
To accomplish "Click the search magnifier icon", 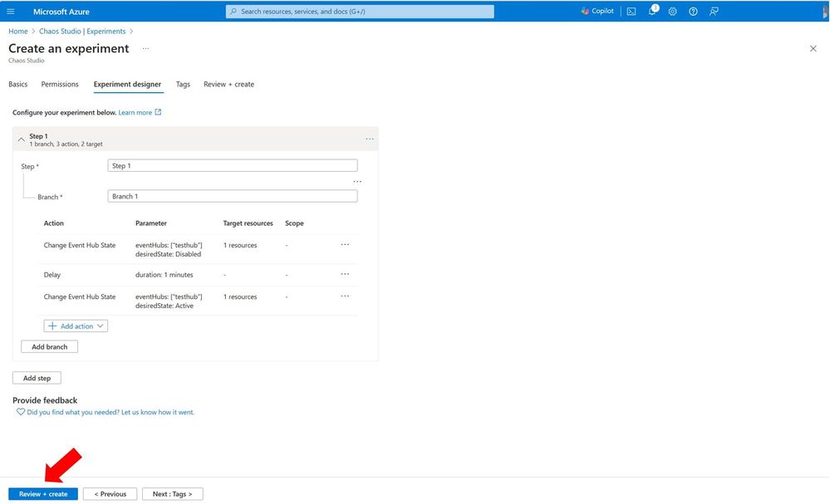I will [233, 11].
